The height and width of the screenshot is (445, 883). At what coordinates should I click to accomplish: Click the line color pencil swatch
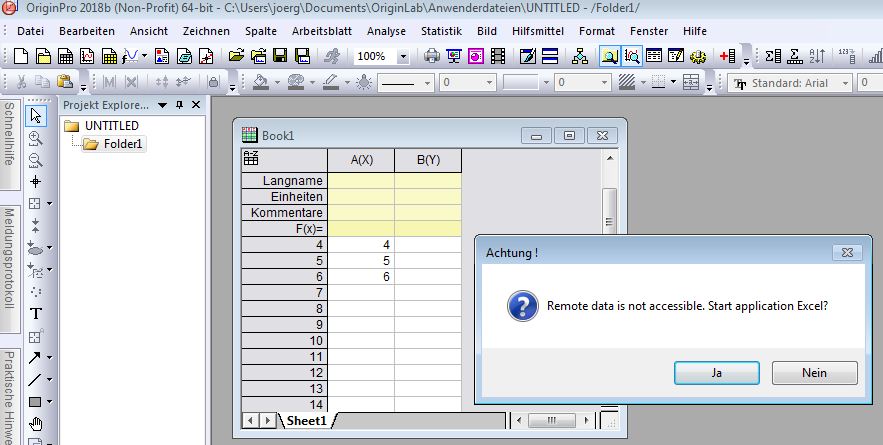331,82
